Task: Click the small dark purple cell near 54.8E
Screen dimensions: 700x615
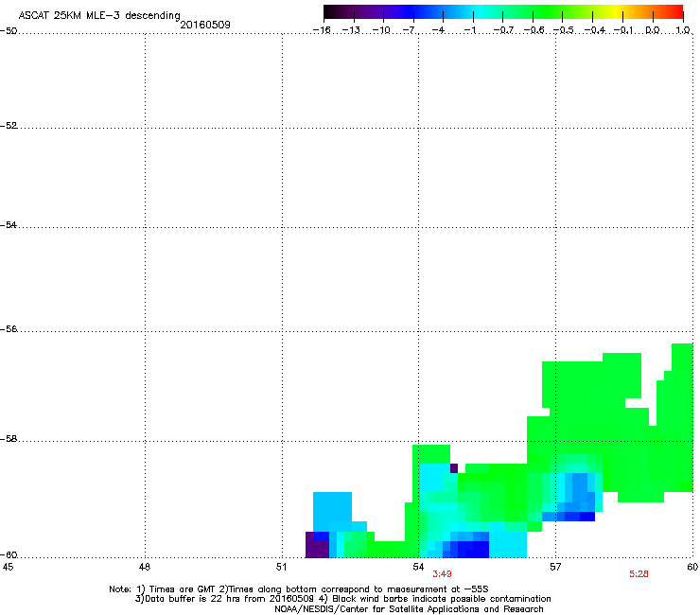Action: [x=454, y=468]
